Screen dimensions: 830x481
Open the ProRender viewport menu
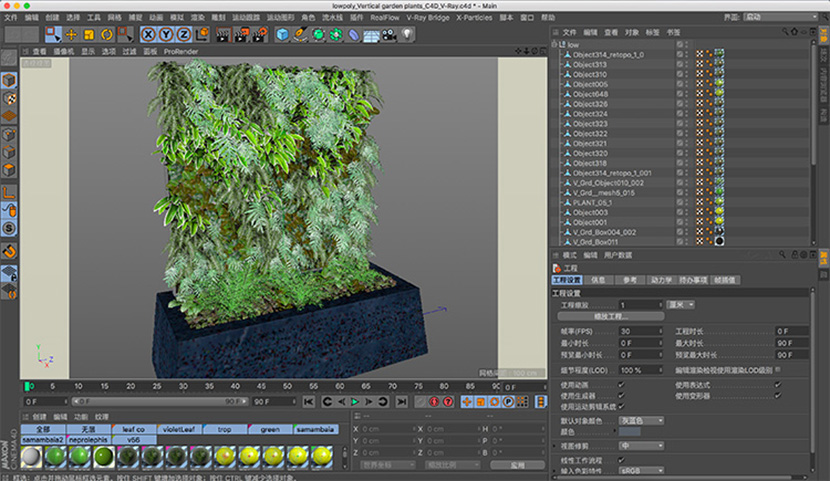coord(181,51)
